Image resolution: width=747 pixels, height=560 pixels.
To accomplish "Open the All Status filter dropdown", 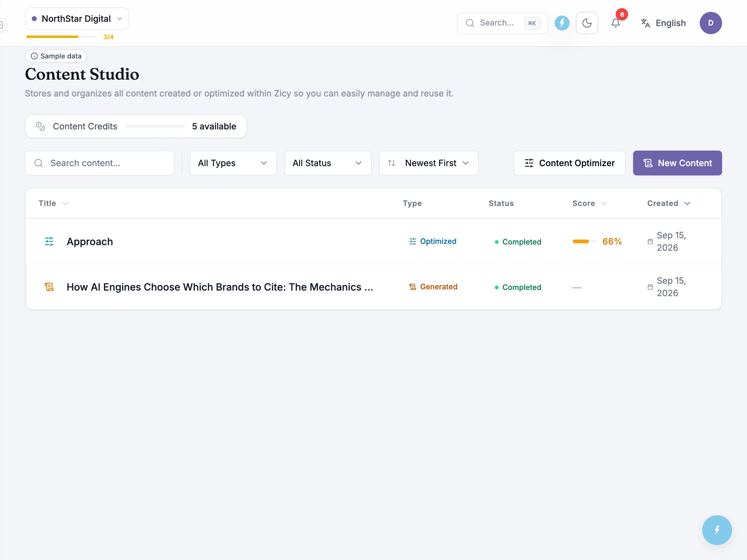I will point(328,163).
